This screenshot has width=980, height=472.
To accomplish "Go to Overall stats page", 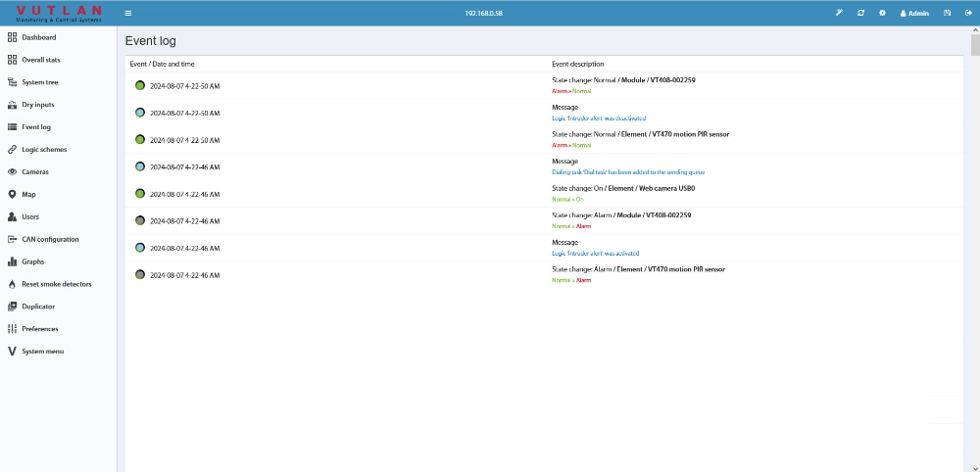I will tap(41, 60).
